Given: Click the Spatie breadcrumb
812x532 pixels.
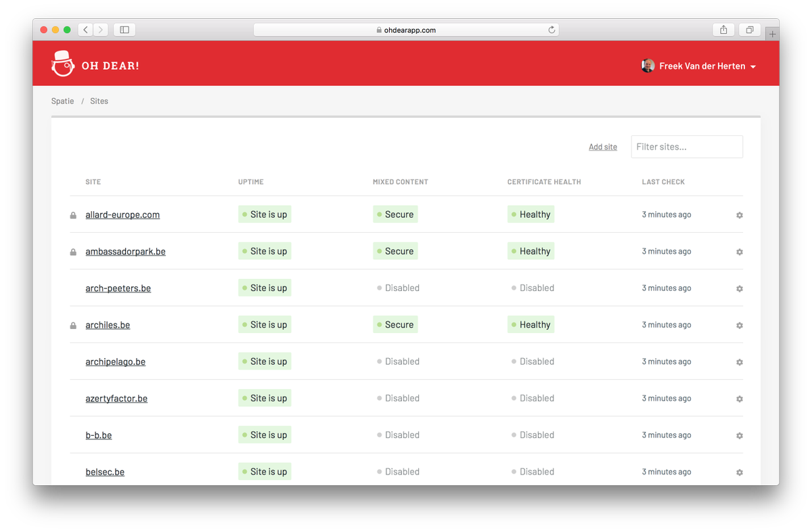Looking at the screenshot, I should click(62, 101).
